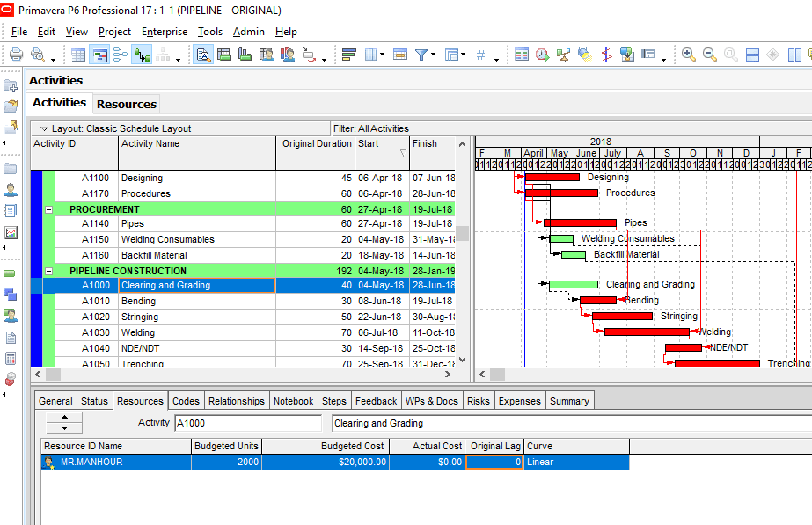The width and height of the screenshot is (812, 525).
Task: Zoom in the Gantt timescale
Action: [688, 55]
